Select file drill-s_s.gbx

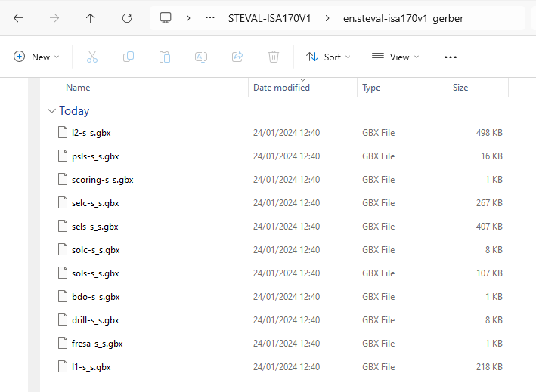95,320
